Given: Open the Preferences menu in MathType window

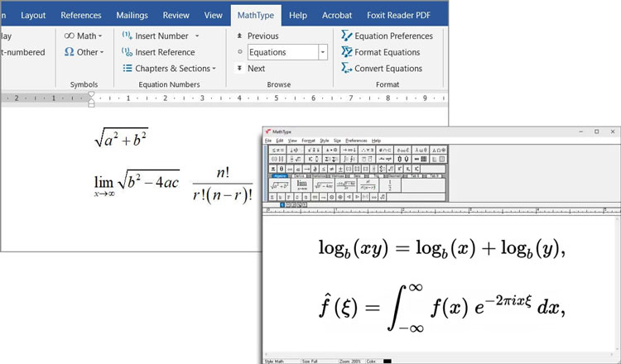Looking at the screenshot, I should pyautogui.click(x=356, y=141).
